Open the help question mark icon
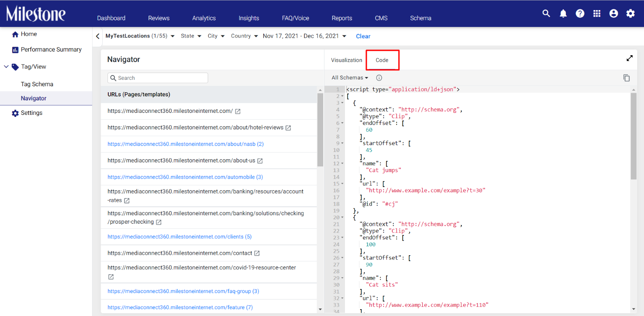This screenshot has height=316, width=644. [x=580, y=14]
